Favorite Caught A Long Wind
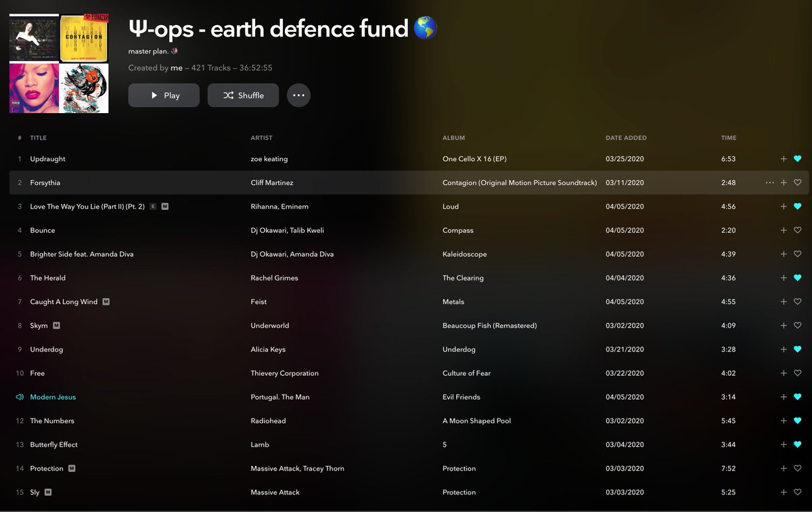Screen dimensions: 812x512 (x=797, y=301)
